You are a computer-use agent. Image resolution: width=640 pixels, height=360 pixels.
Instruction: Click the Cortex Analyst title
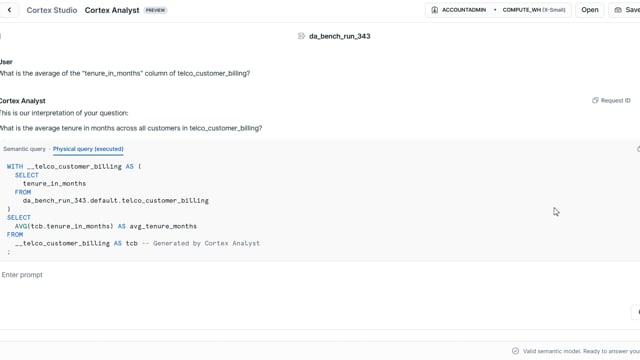112,10
